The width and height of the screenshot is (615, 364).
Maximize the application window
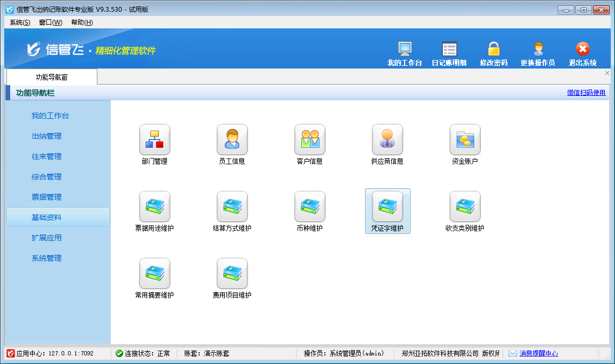point(583,10)
